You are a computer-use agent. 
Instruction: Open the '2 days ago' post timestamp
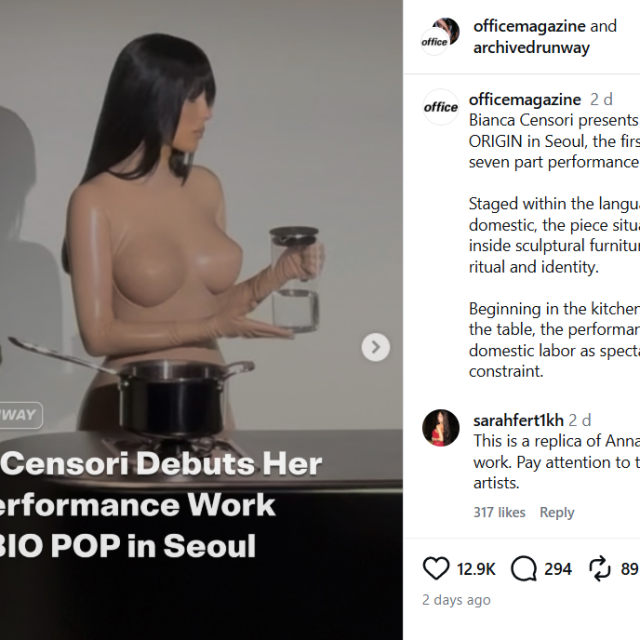point(456,600)
